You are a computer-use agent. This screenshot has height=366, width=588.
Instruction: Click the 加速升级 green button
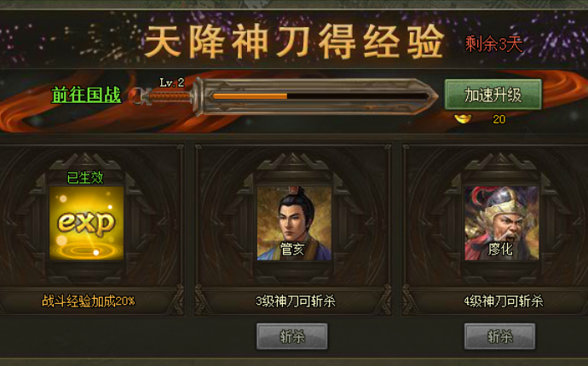click(493, 94)
